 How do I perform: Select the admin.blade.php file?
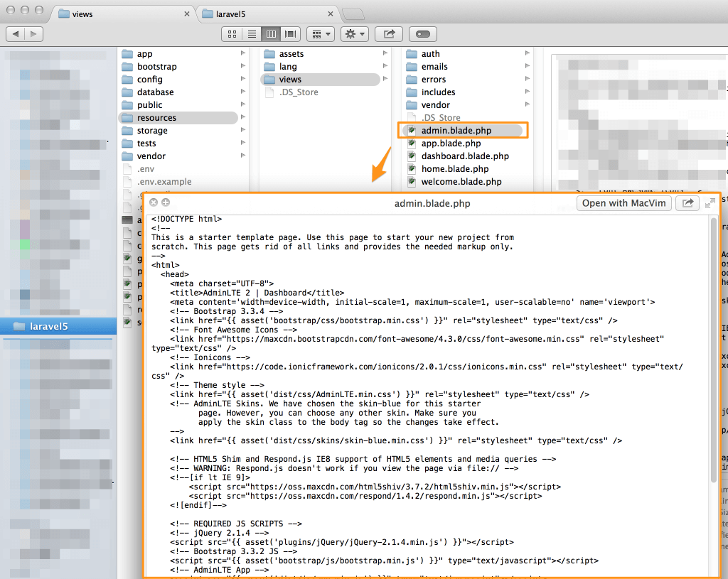point(462,131)
